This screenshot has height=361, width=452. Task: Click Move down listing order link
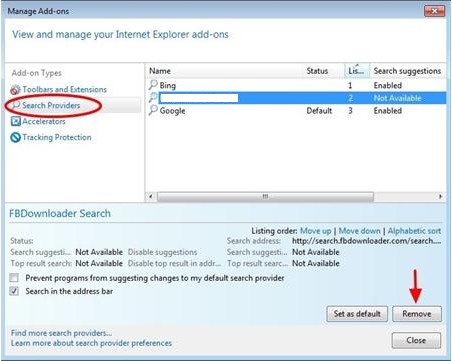[x=359, y=231]
